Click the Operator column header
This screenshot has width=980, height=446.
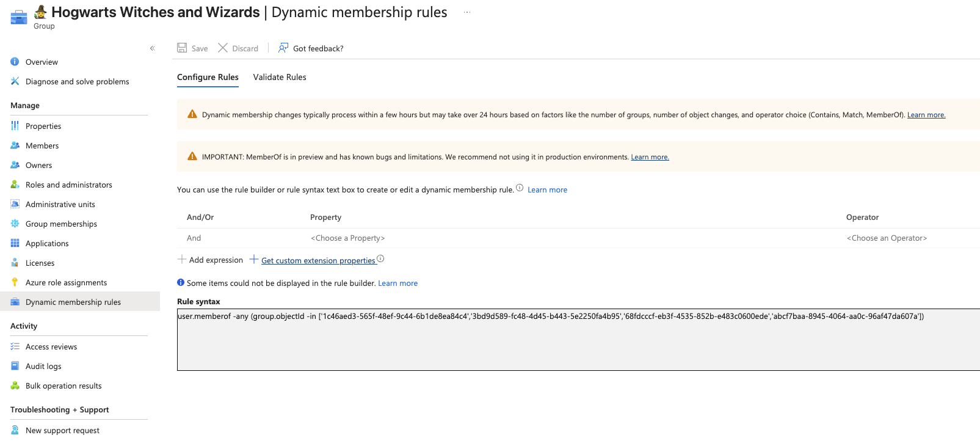pyautogui.click(x=862, y=218)
